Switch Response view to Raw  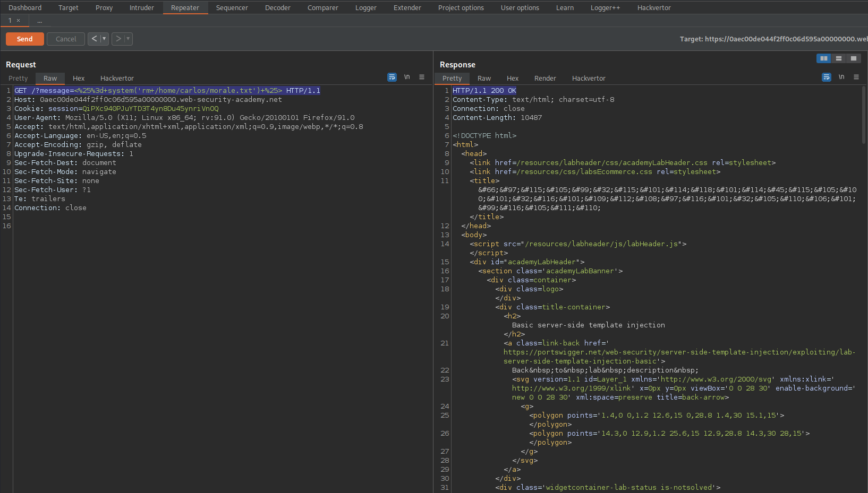(x=484, y=78)
